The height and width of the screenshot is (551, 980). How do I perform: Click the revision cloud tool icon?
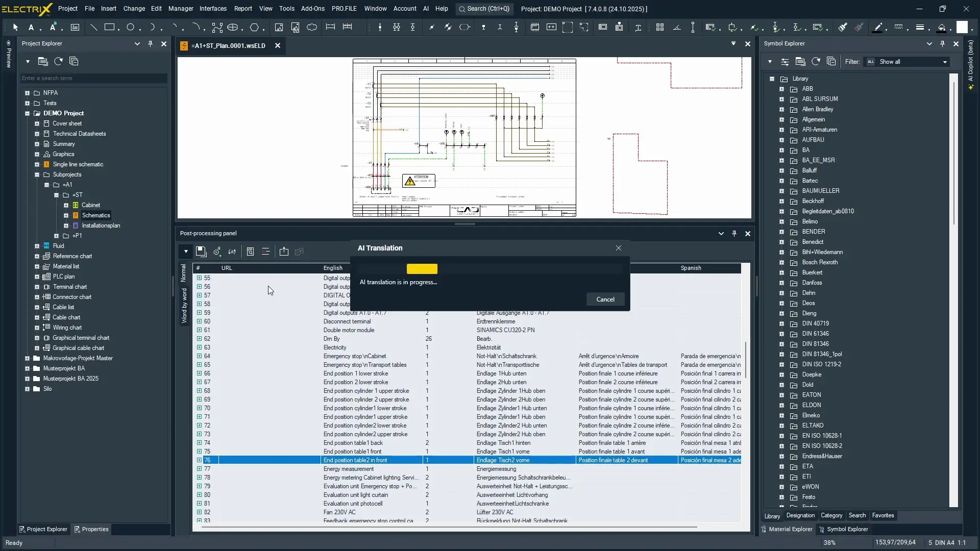[x=312, y=28]
